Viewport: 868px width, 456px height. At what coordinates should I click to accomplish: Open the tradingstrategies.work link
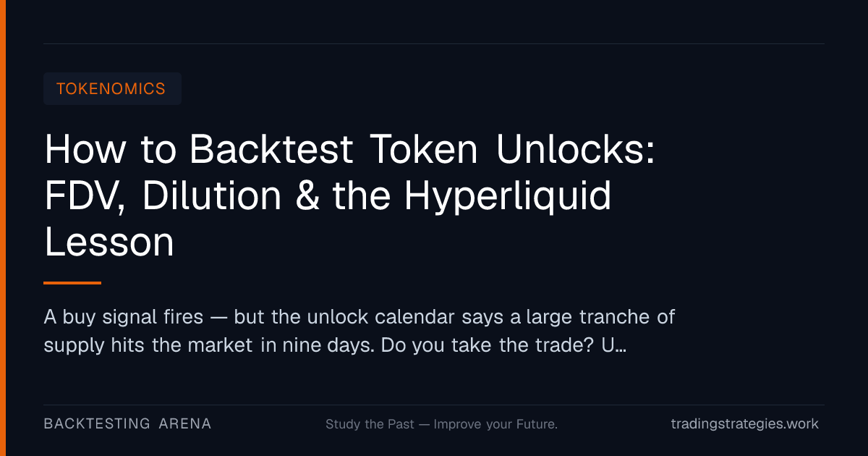745,424
